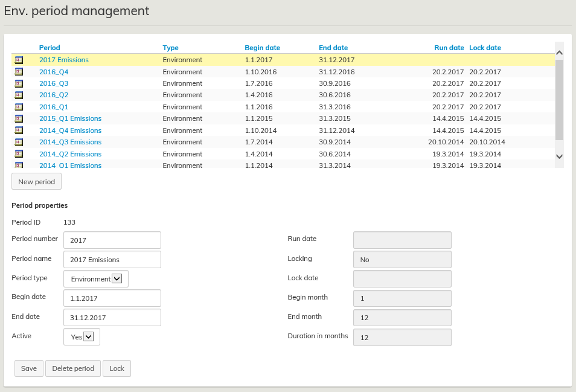Lock the selected period
Screen dimensions: 576x392
117,368
